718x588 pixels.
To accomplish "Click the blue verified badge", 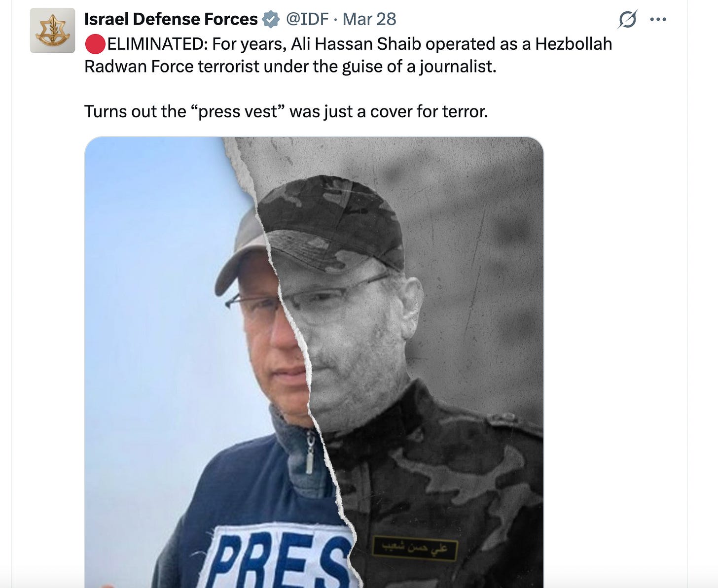I will click(x=271, y=20).
